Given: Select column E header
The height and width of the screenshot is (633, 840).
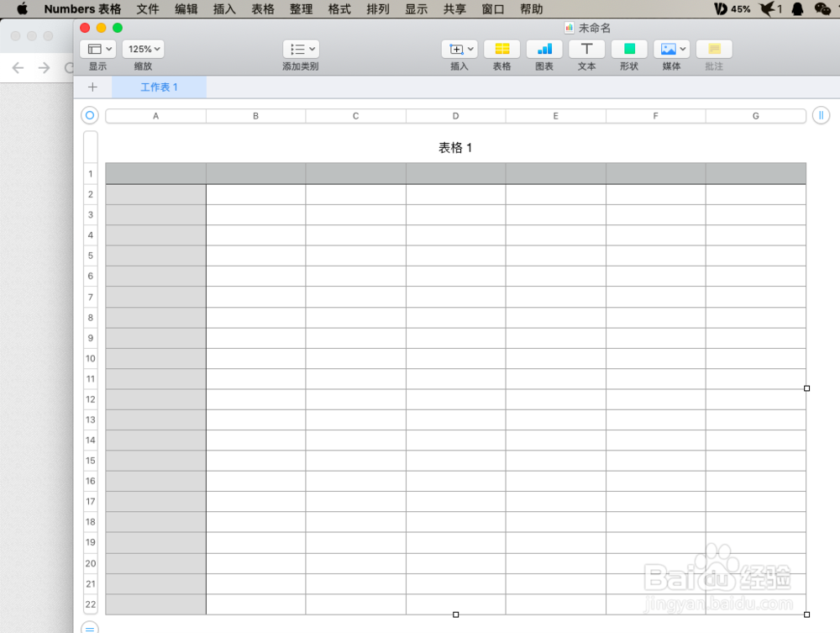Looking at the screenshot, I should (555, 116).
